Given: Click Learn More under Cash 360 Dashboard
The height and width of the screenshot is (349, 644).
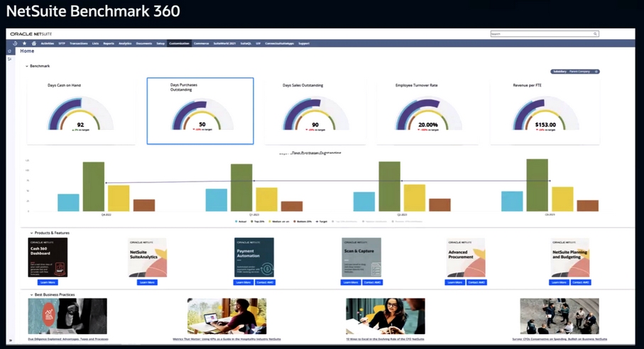Looking at the screenshot, I should coord(48,282).
